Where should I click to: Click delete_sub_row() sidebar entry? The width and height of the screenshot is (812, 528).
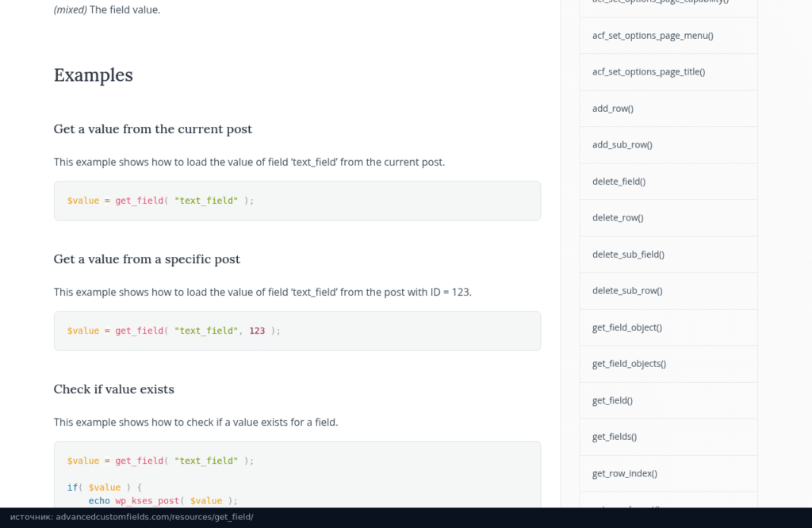click(x=627, y=291)
